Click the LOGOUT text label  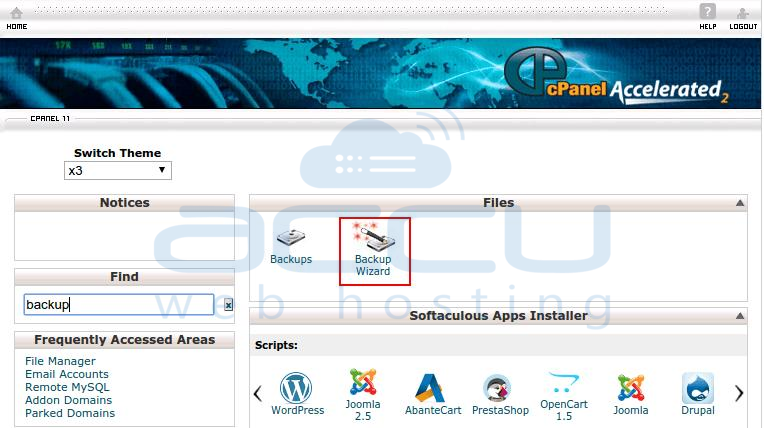(743, 26)
